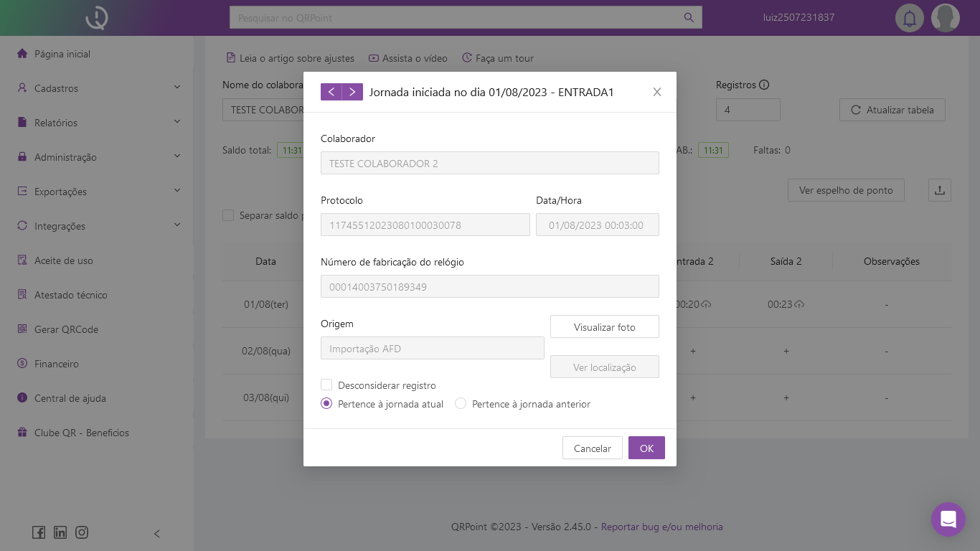Confirm the dialog with OK
This screenshot has height=551, width=980.
coord(646,448)
